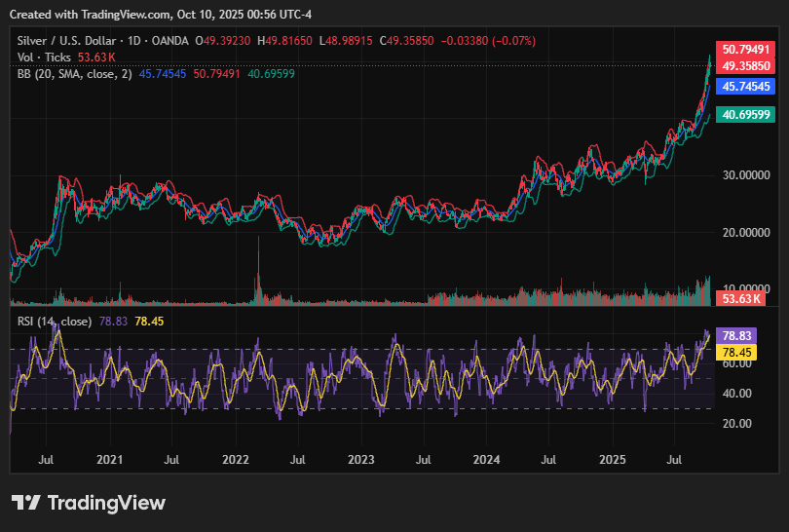
Task: Select the blue 45.74545 price axis tag
Action: coord(744,87)
